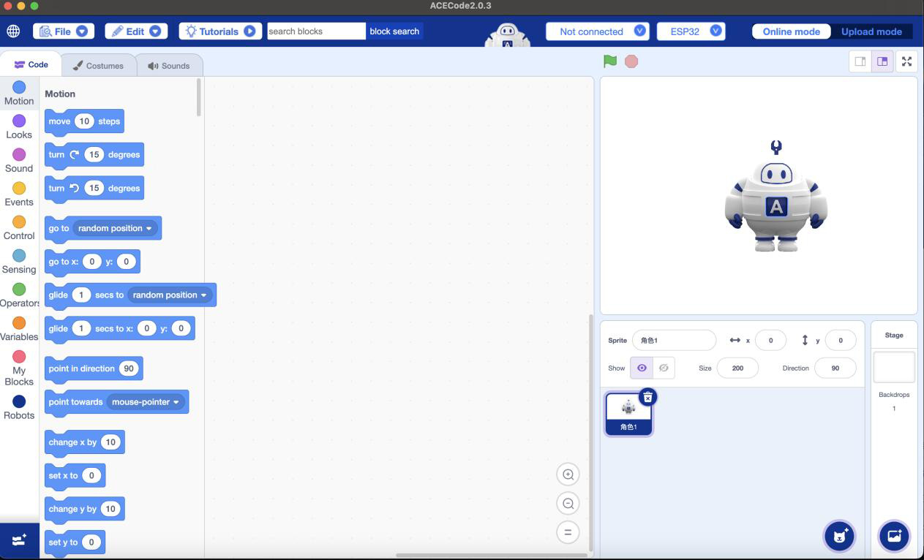Show the sprite with eye icon

[x=642, y=368]
